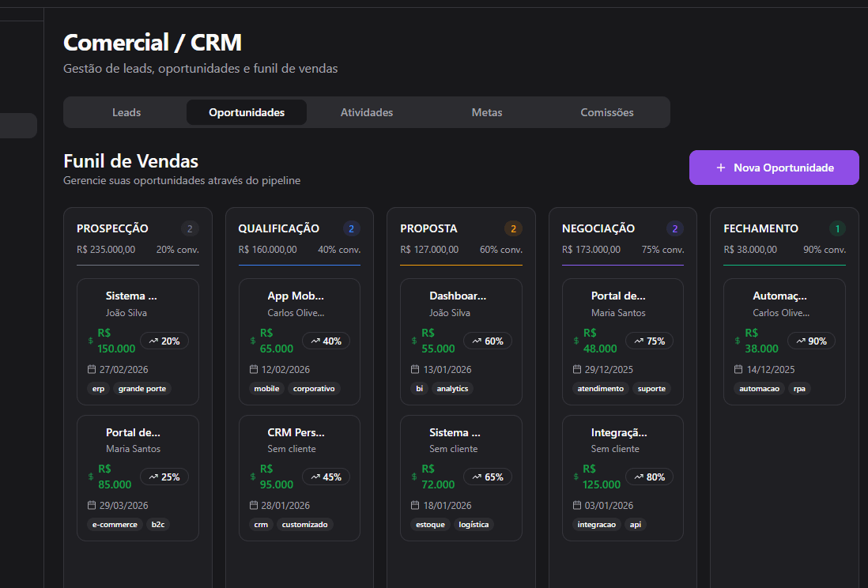Click dollar icon next to R$ 55.000
868x588 pixels.
pos(414,341)
